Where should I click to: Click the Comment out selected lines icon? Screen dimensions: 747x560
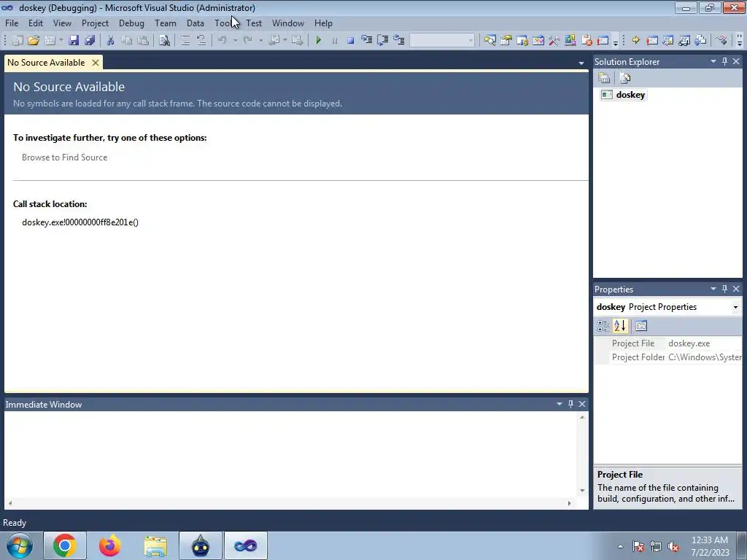pos(185,41)
